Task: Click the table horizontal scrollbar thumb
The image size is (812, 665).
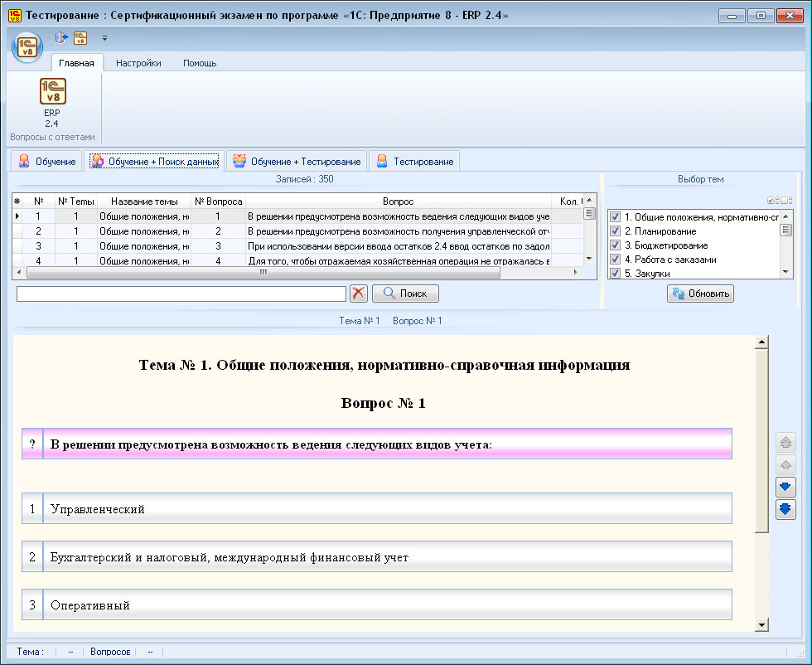Action: click(263, 272)
